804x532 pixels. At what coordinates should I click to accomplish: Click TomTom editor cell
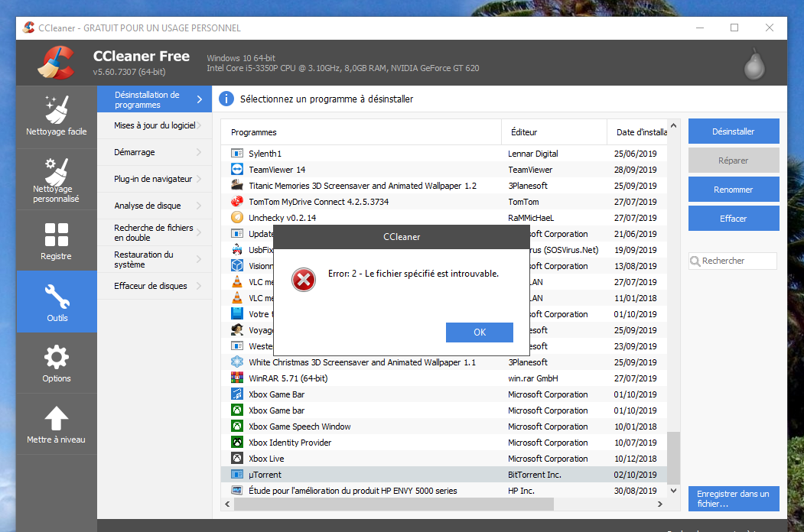coord(523,202)
